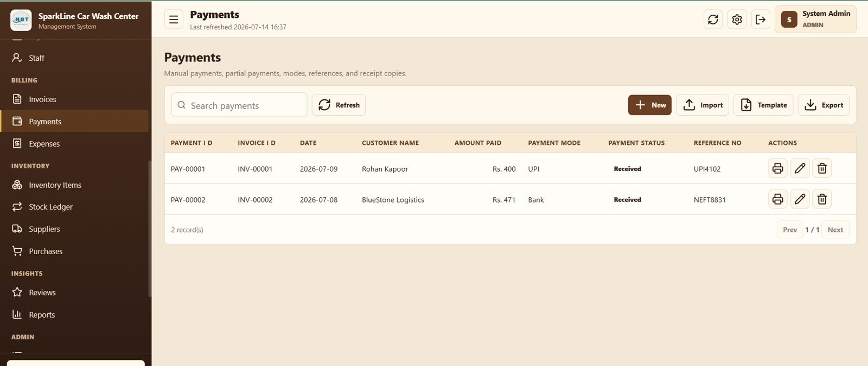Open Suppliers page
Viewport: 868px width, 366px height.
point(74,229)
